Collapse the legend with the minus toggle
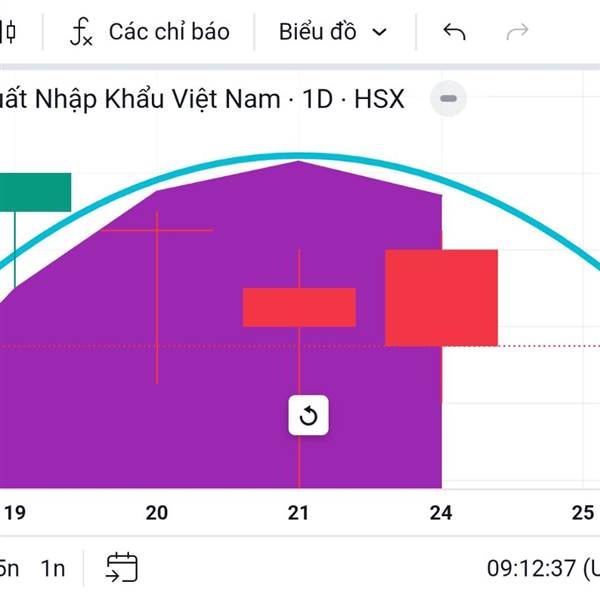This screenshot has width=600, height=600. 448,99
